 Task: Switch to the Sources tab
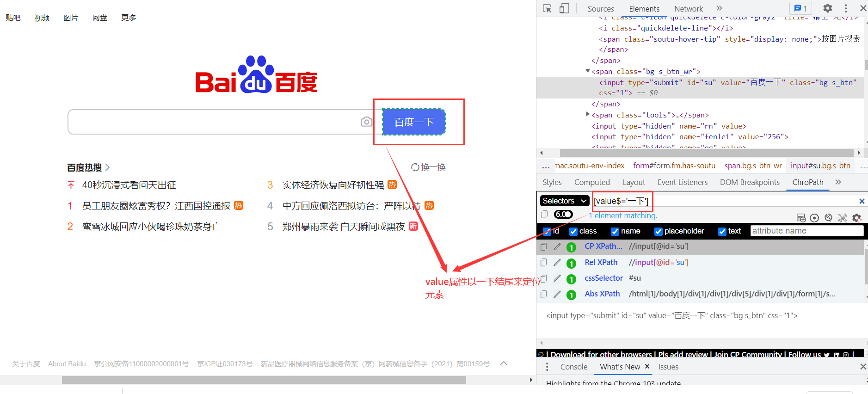601,9
